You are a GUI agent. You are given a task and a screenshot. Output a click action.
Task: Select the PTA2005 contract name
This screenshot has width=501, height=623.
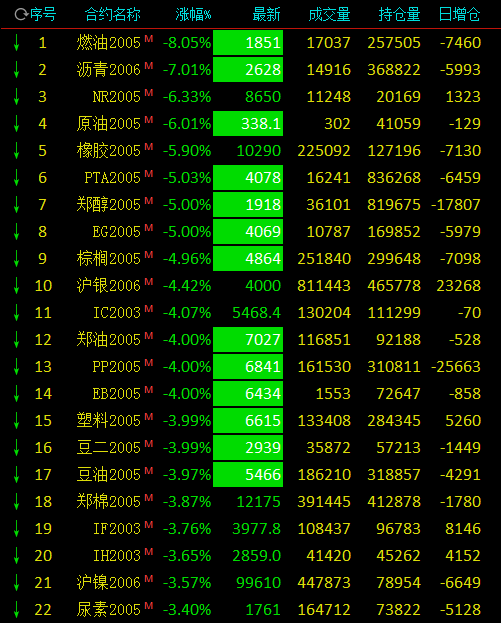coord(112,178)
